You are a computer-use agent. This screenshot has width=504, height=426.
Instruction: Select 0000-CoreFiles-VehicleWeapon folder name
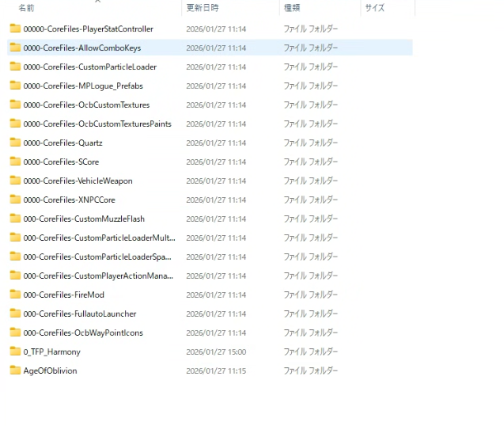(78, 181)
